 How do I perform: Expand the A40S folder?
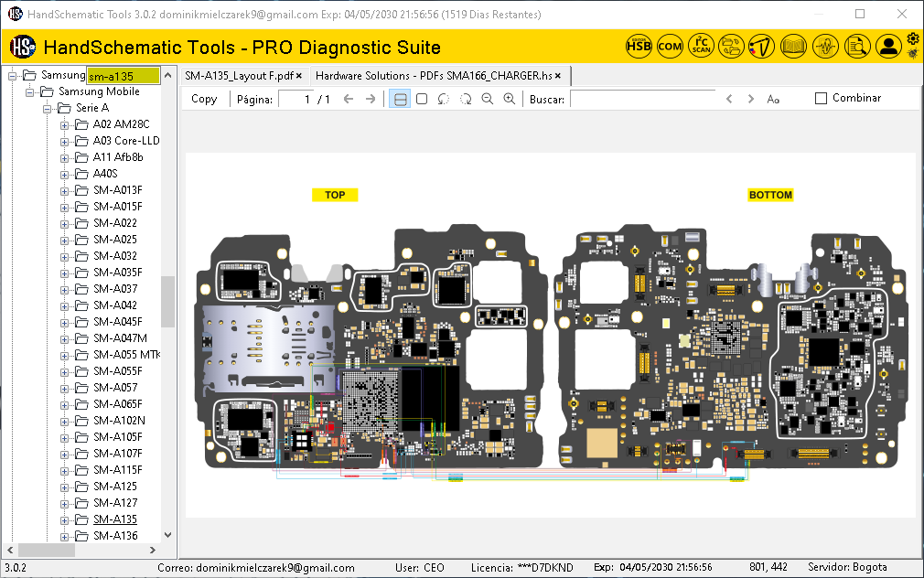(x=64, y=175)
